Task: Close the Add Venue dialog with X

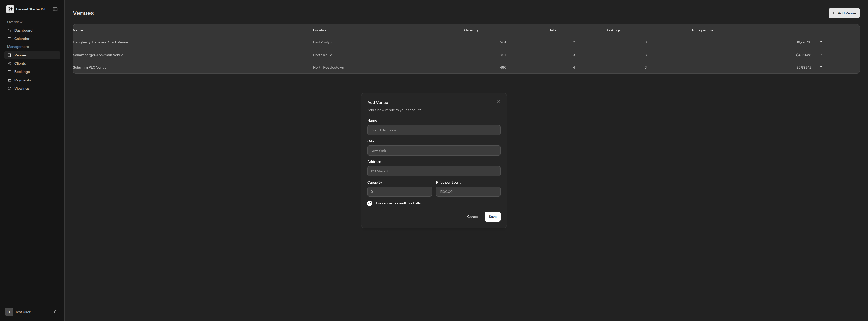Action: click(x=498, y=102)
